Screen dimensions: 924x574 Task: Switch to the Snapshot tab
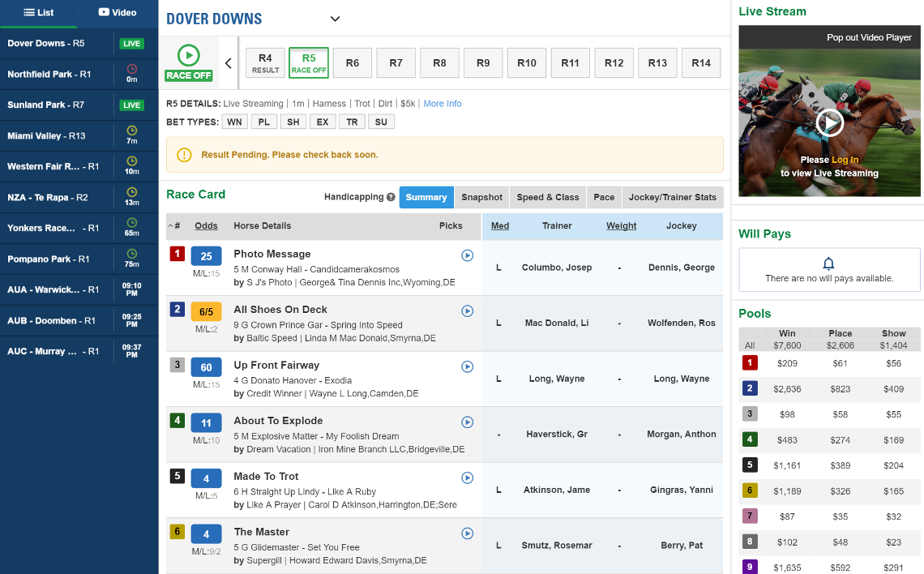481,197
